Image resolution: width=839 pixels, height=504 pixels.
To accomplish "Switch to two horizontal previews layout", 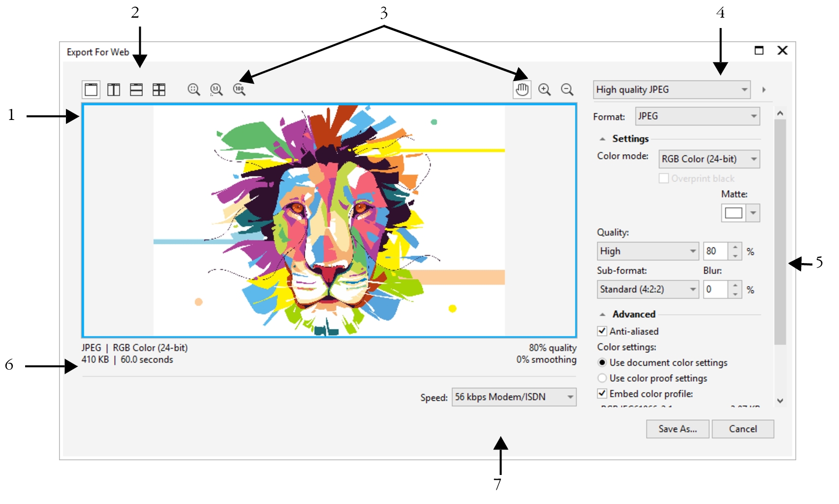I will point(137,89).
